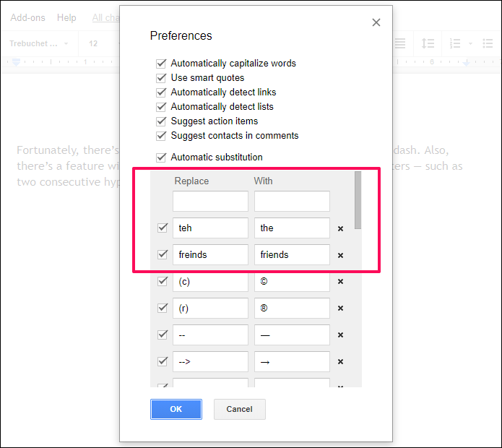Click the Preferences dialog title
The height and width of the screenshot is (448, 502).
pos(181,35)
